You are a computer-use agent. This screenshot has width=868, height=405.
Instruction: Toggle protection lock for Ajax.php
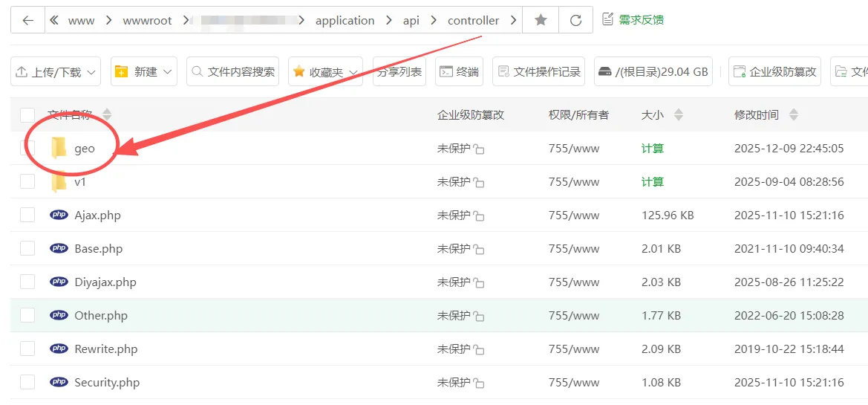[479, 216]
